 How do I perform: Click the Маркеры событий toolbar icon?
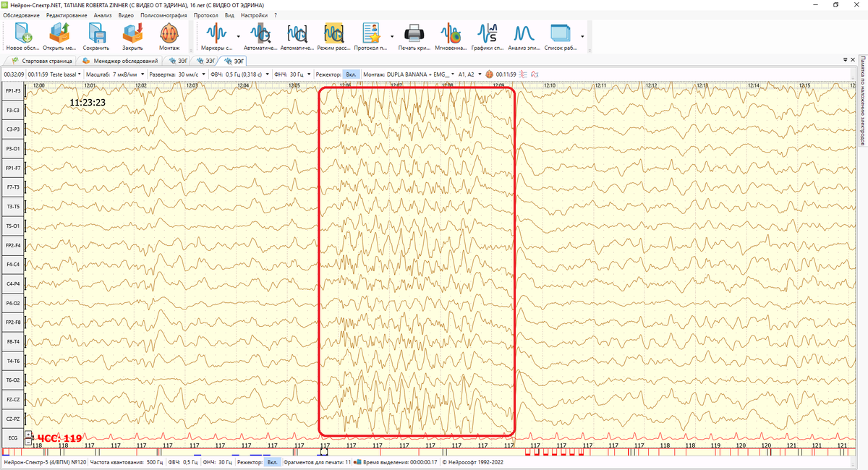click(x=218, y=36)
